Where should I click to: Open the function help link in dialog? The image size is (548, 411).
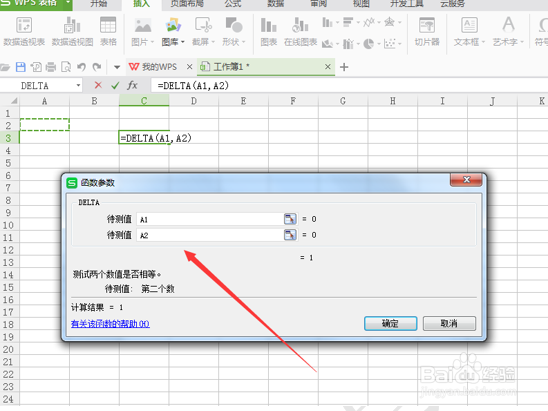pyautogui.click(x=110, y=324)
